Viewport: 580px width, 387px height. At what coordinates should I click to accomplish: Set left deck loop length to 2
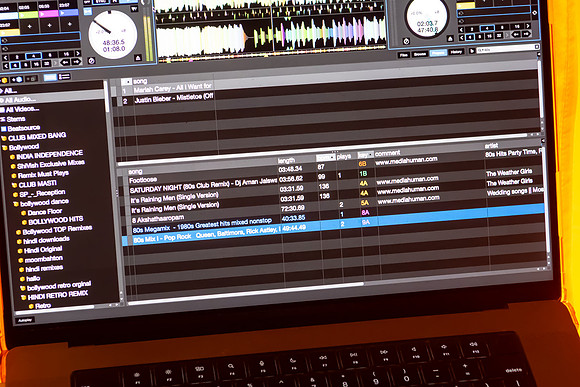click(x=17, y=57)
